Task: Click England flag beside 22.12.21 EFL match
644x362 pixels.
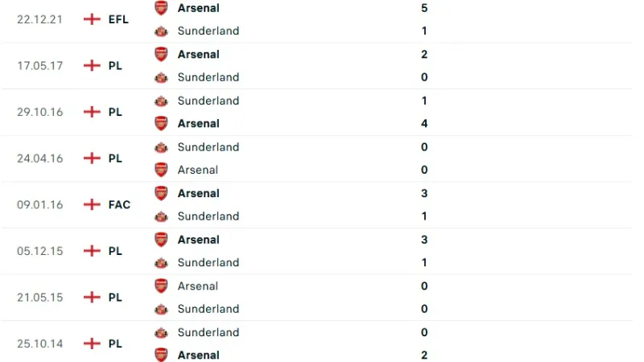Action: [92, 19]
